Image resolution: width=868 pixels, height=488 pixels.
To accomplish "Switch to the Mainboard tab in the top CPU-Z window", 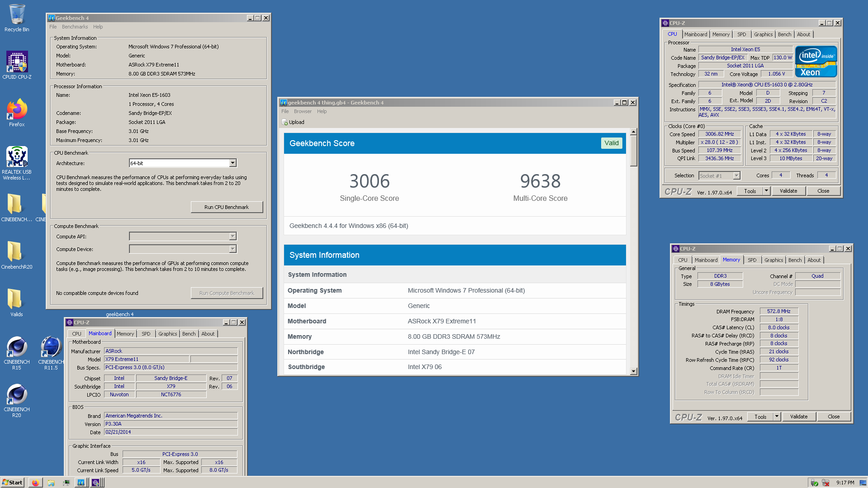I will pos(695,34).
